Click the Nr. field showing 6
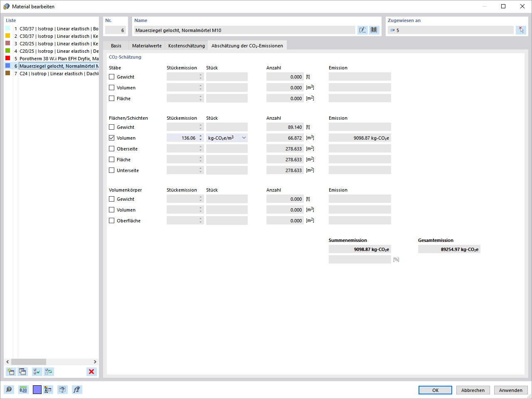The width and height of the screenshot is (532, 399). [115, 30]
